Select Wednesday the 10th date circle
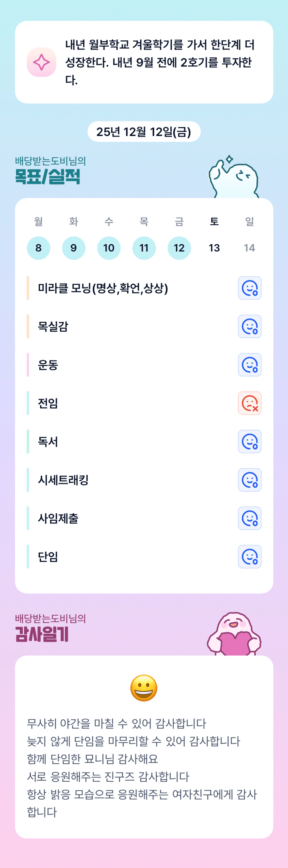Screen dimensions: 288x868 pos(109,248)
